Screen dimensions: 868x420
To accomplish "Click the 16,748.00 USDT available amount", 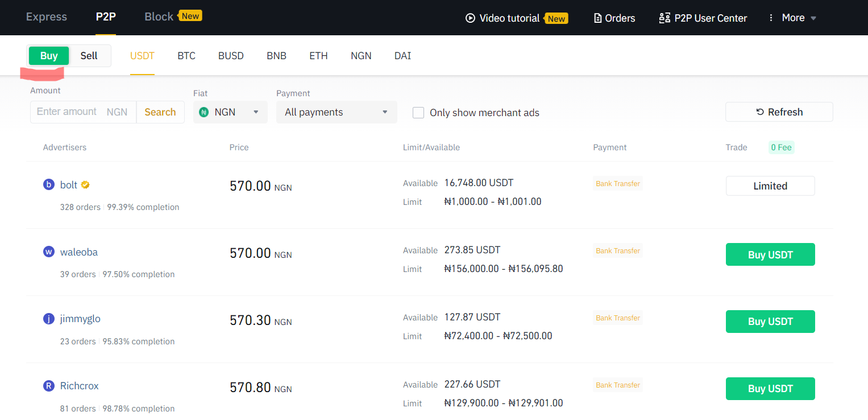I will (479, 183).
